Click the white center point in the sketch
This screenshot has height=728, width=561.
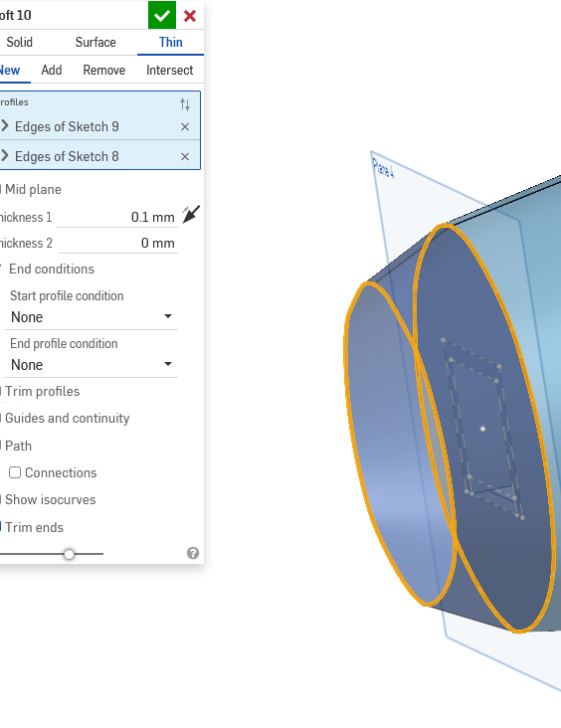pos(483,429)
